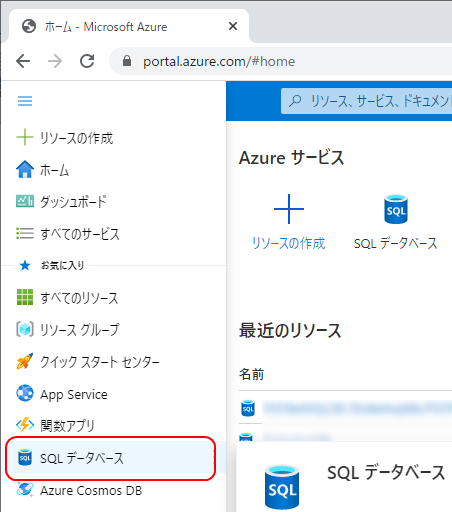Image resolution: width=452 pixels, height=512 pixels.
Task: Click the App Service globe icon
Action: [25, 393]
